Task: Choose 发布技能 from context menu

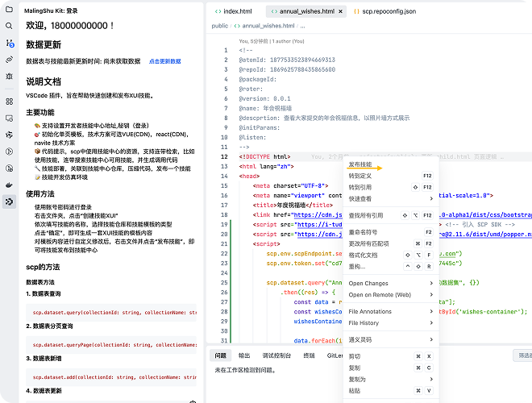Action: coord(391,164)
